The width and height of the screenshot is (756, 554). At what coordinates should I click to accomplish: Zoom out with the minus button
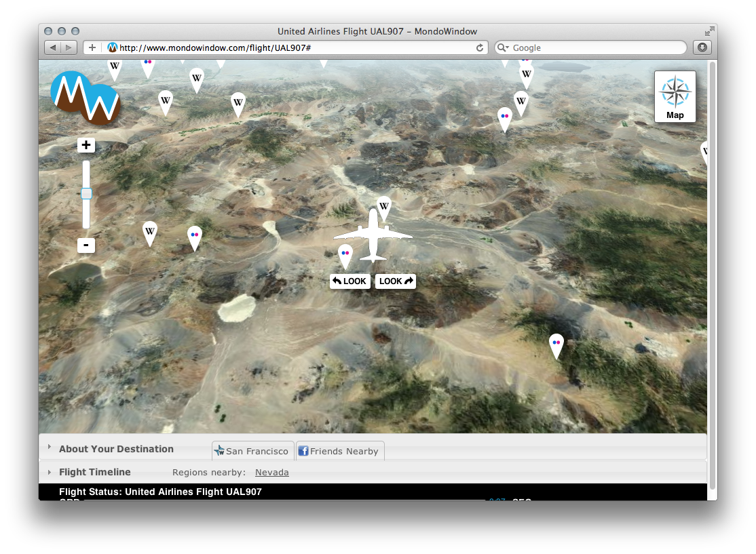86,245
